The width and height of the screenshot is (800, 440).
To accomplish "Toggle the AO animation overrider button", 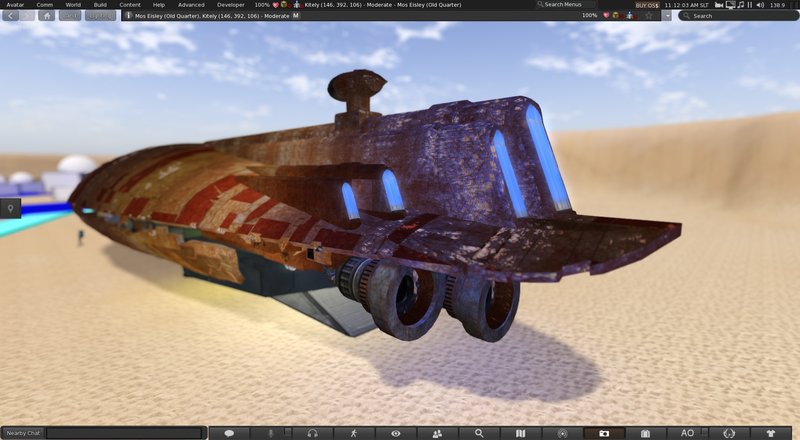I will [x=687, y=433].
